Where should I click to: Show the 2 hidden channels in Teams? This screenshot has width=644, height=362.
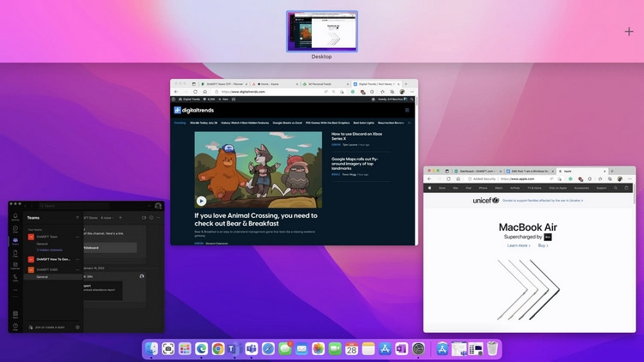50,250
